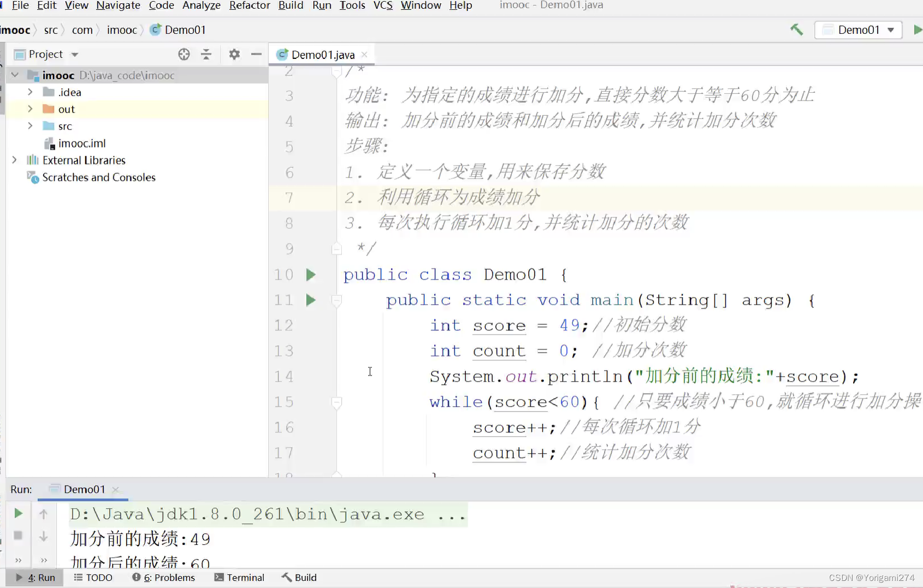Image resolution: width=923 pixels, height=588 pixels.
Task: Place cursor on line 13 count declaration
Action: (503, 351)
